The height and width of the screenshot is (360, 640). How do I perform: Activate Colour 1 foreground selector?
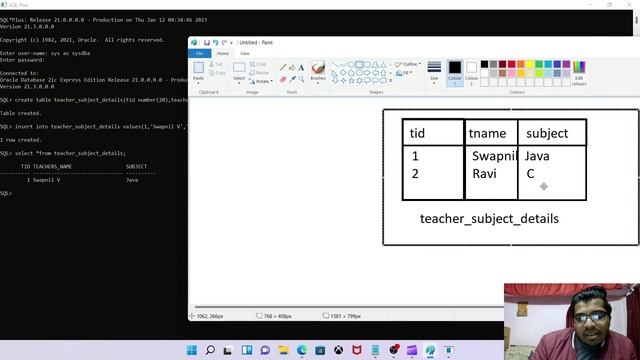tap(455, 73)
